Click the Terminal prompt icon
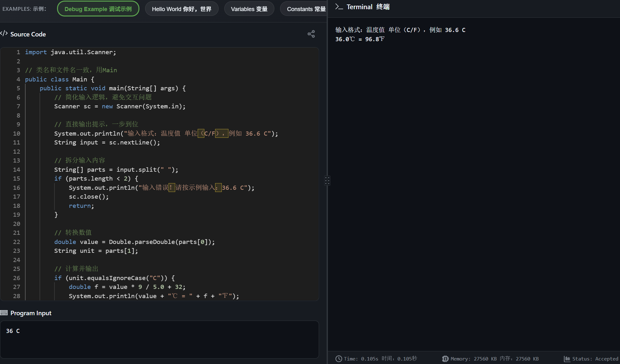 (339, 7)
